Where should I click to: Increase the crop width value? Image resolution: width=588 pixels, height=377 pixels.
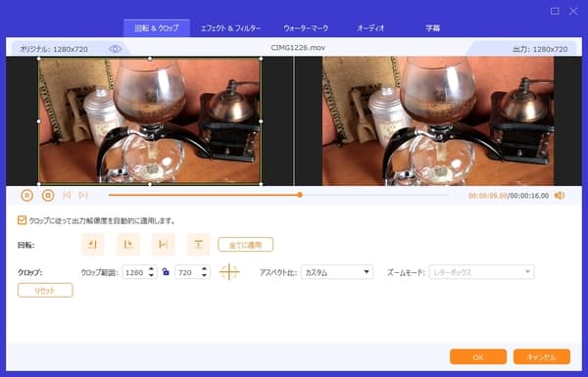pos(151,268)
